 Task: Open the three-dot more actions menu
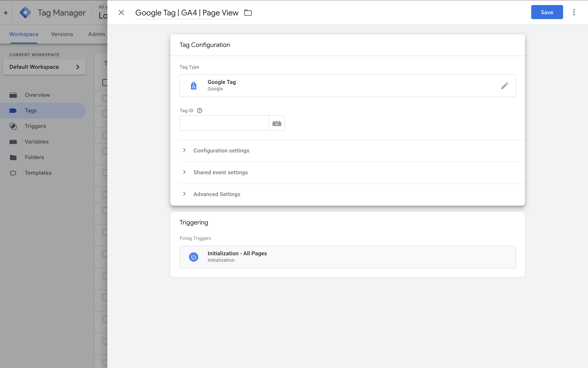point(574,12)
